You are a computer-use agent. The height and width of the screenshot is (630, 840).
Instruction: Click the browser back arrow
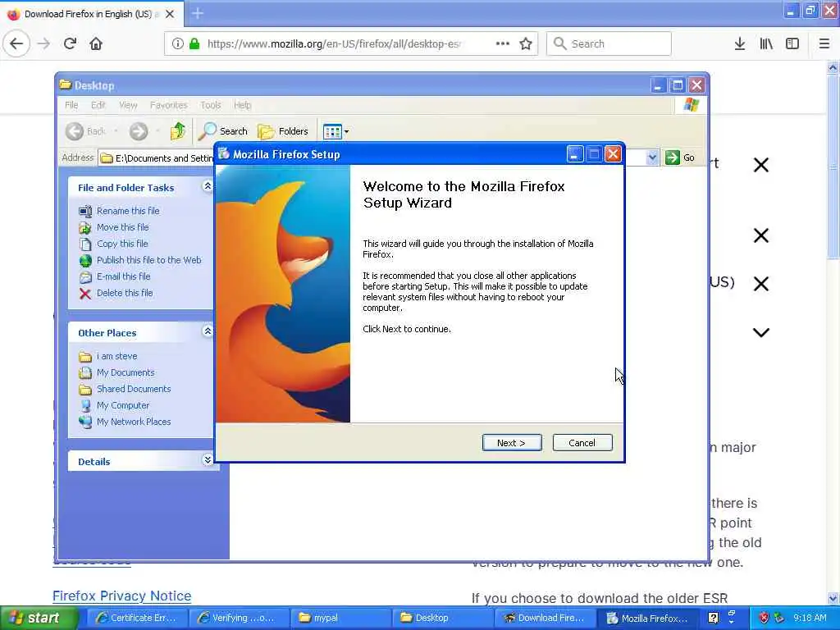(16, 43)
